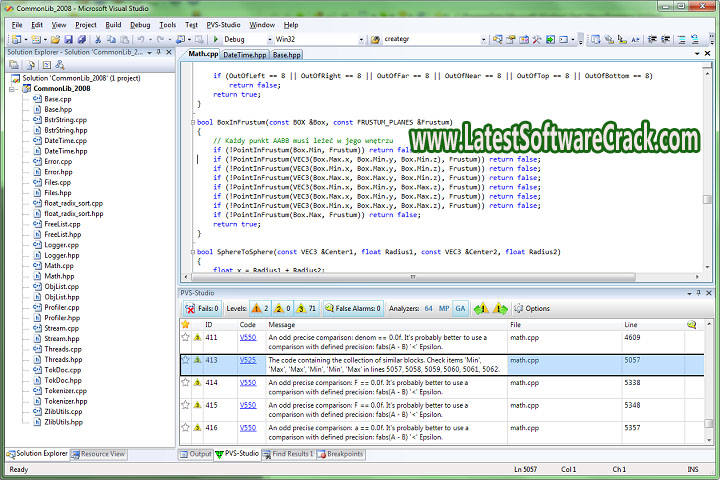The image size is (720, 480).
Task: Cut selection with the scissors icon
Action: point(98,40)
